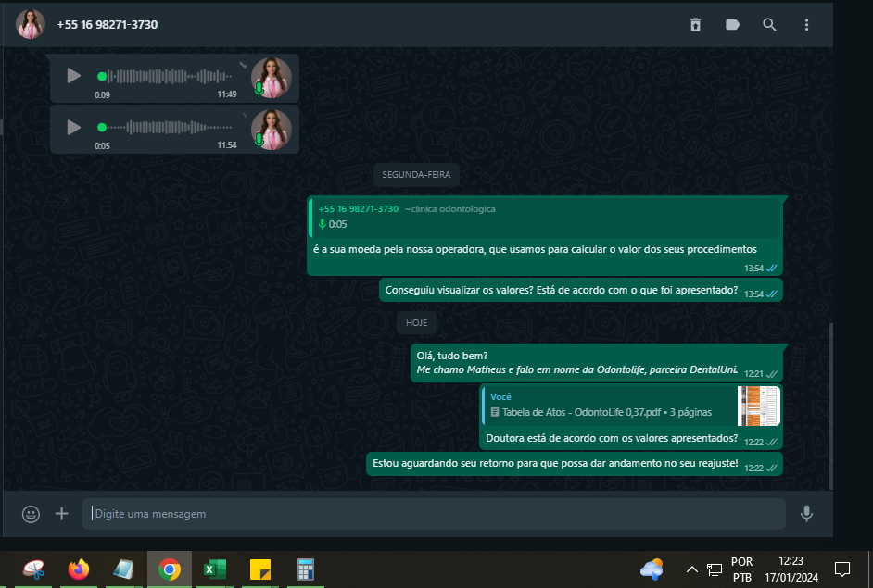873x588 pixels.
Task: Open the attach plus menu
Action: tap(62, 513)
